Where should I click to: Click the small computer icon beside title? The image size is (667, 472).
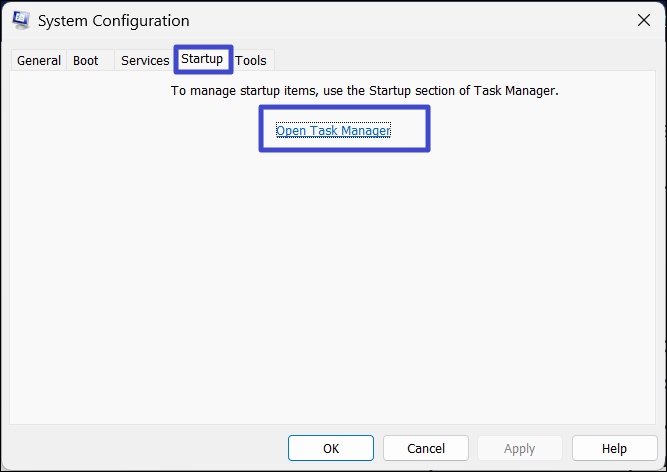tap(20, 20)
